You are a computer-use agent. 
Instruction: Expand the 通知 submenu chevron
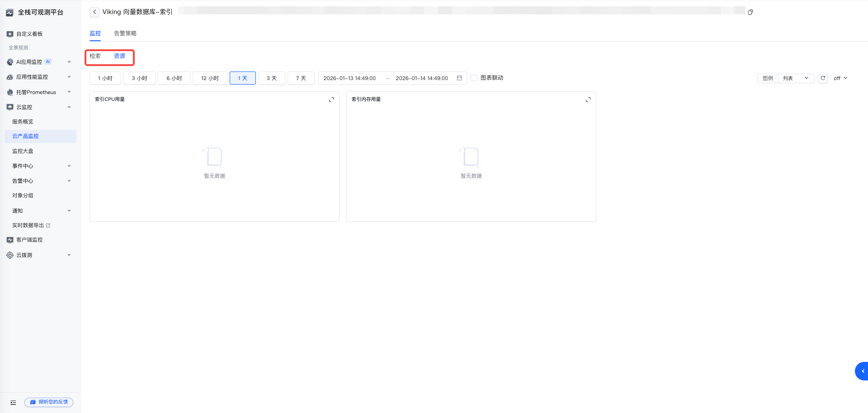click(x=69, y=211)
